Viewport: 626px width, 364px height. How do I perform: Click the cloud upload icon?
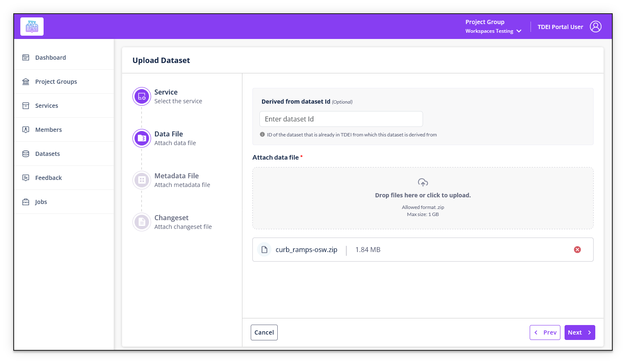click(x=423, y=182)
